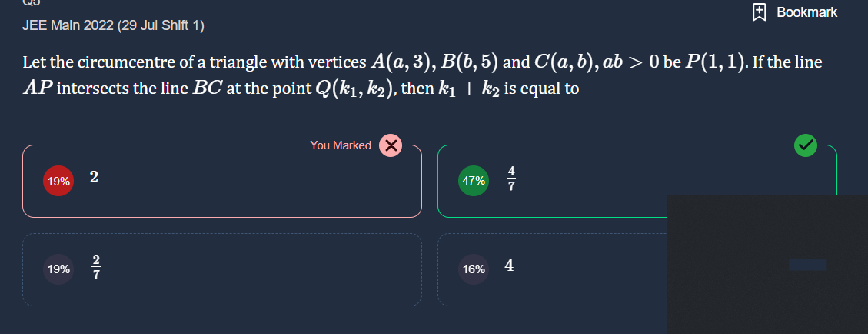This screenshot has height=334, width=868.
Task: Click the green checkmark correct-answer icon
Action: (806, 145)
